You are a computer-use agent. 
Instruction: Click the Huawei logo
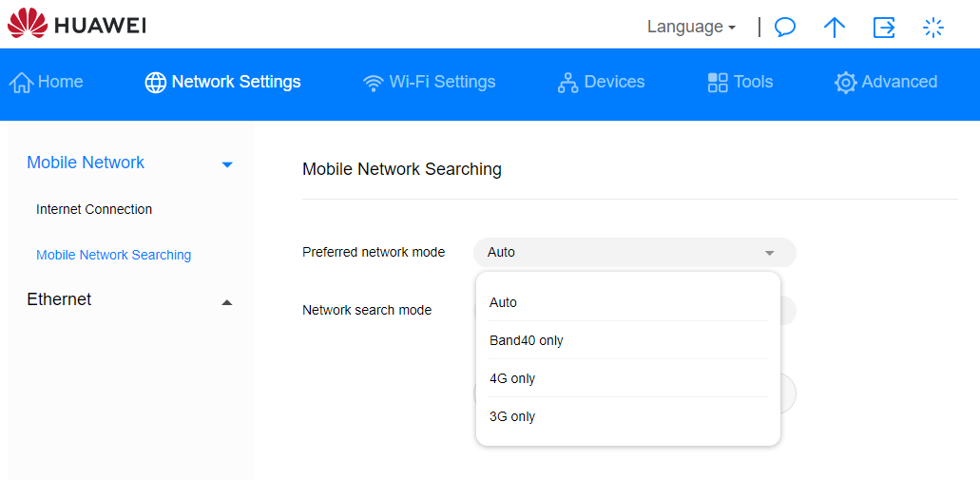76,25
